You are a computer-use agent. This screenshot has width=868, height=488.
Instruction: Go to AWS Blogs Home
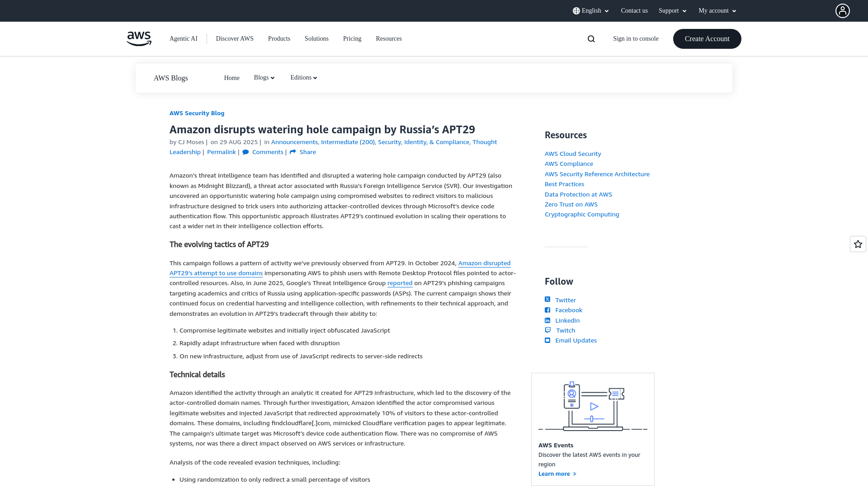click(232, 78)
